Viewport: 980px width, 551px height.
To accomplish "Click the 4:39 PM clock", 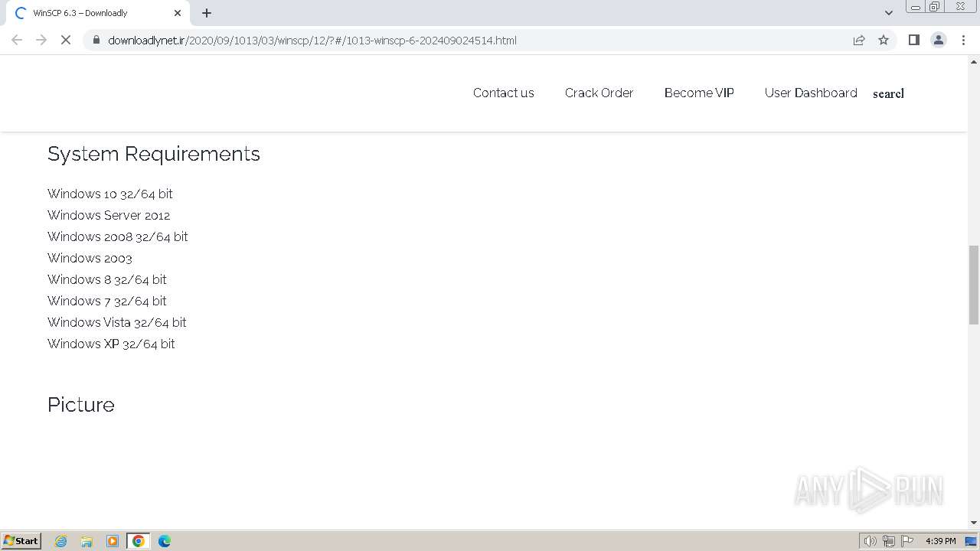I will 941,541.
